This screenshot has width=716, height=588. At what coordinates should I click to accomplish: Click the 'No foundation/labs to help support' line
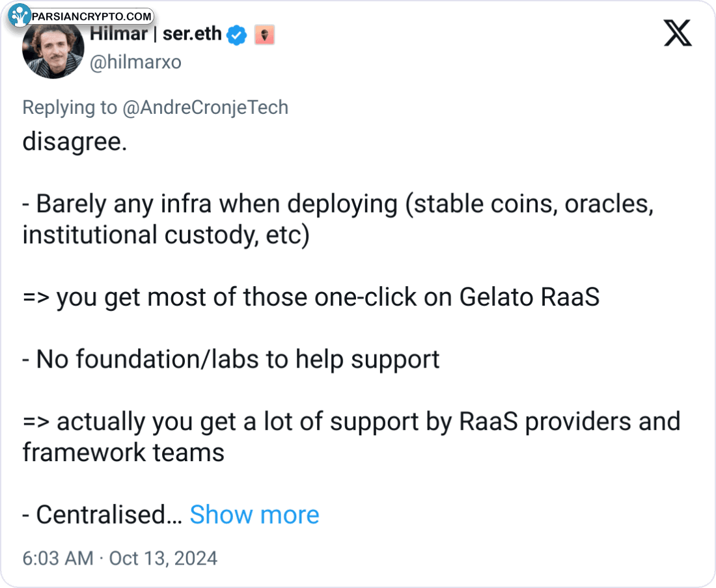coord(231,359)
